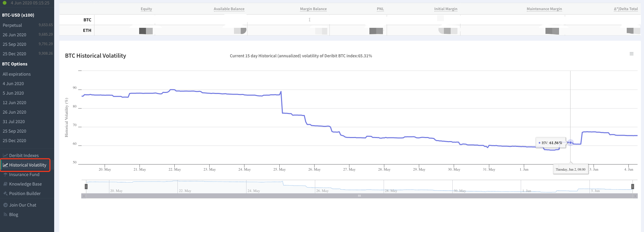Click the Deribit Indexes chart icon
644x232 pixels.
(x=5, y=156)
